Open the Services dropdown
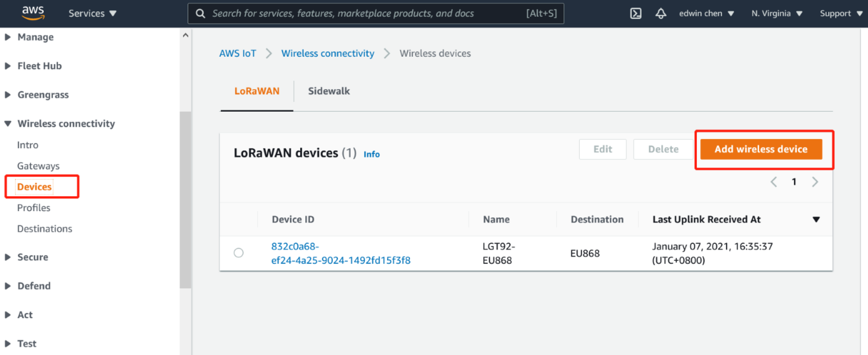 [x=93, y=13]
